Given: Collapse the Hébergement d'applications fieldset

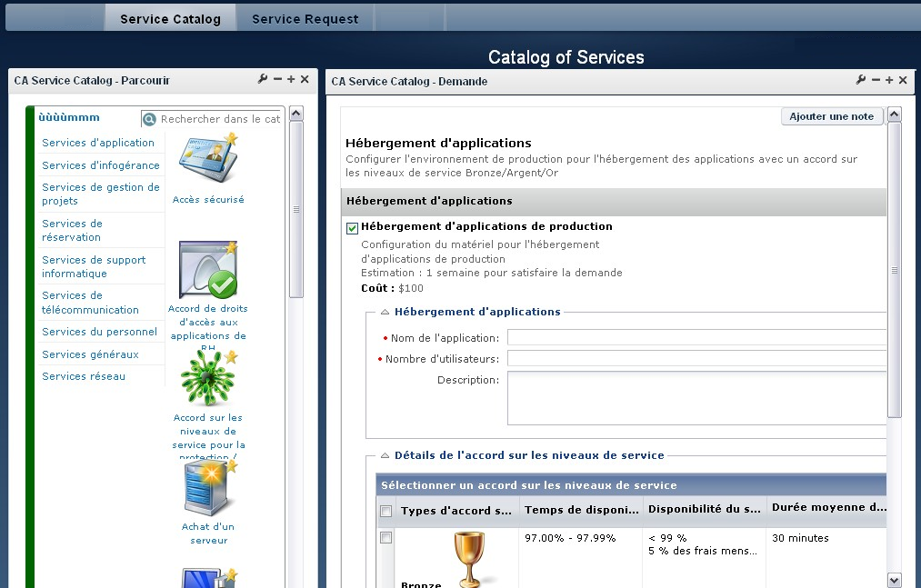Looking at the screenshot, I should click(385, 312).
